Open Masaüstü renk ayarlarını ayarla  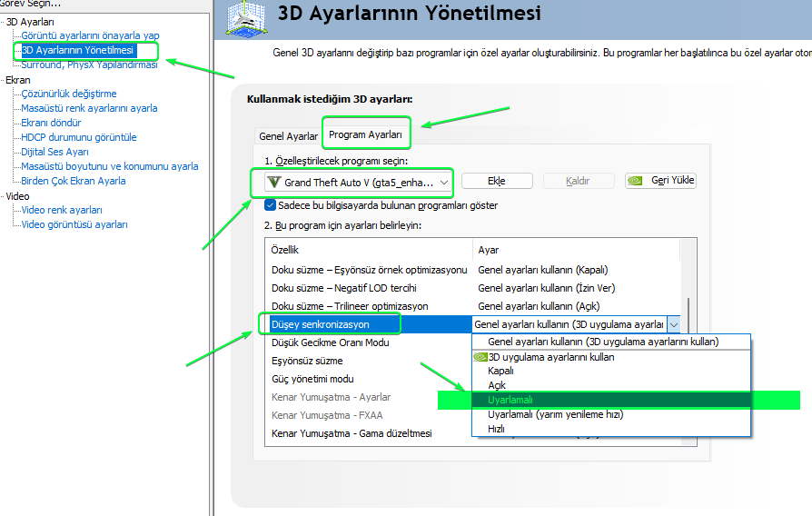pos(89,108)
